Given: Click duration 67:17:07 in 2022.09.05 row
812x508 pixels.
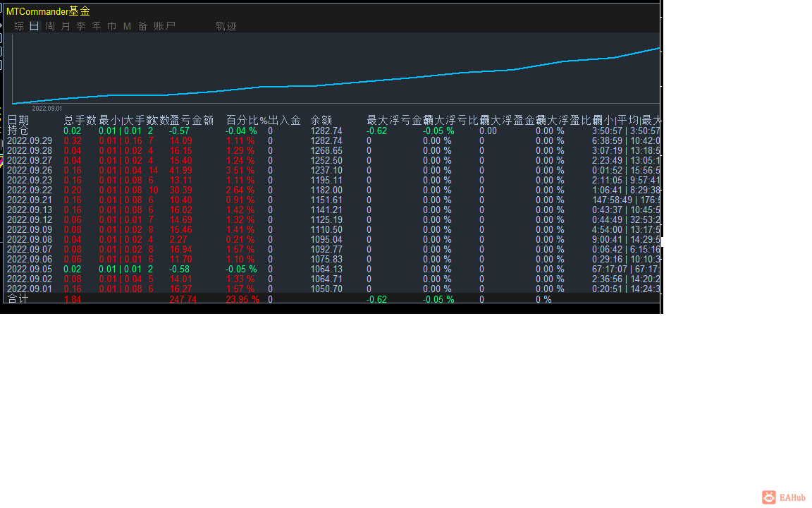Looking at the screenshot, I should (610, 269).
